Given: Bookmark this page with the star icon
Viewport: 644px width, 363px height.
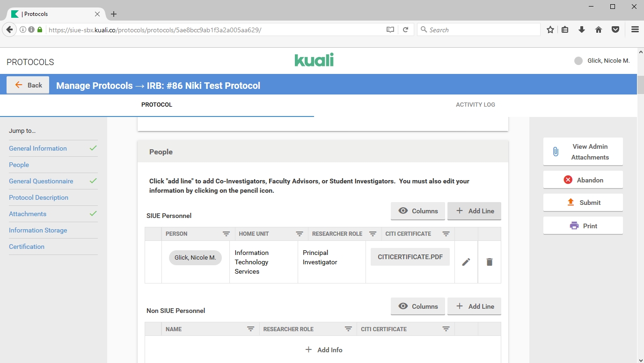Looking at the screenshot, I should (x=550, y=29).
